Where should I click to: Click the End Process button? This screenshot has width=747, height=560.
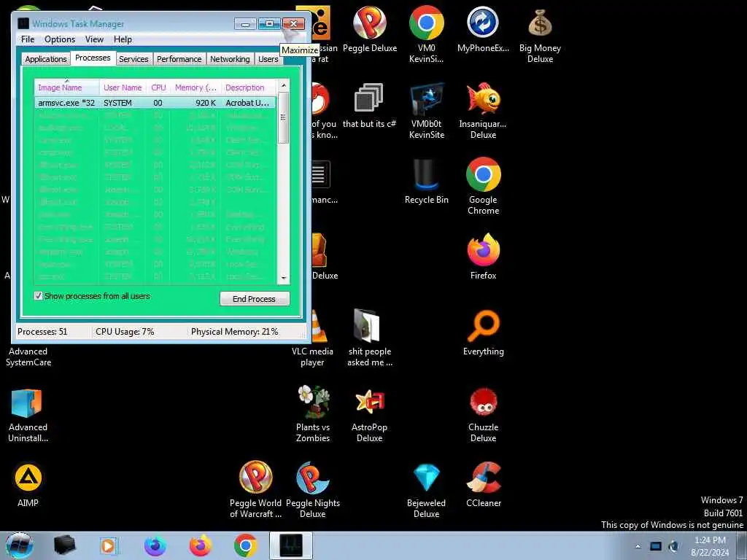pos(255,298)
